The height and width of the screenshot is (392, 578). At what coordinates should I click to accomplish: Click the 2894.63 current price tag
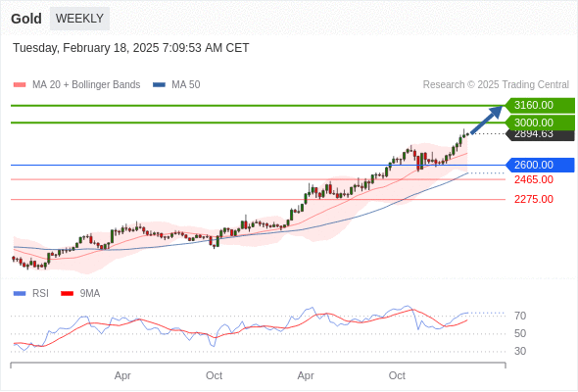(x=540, y=135)
